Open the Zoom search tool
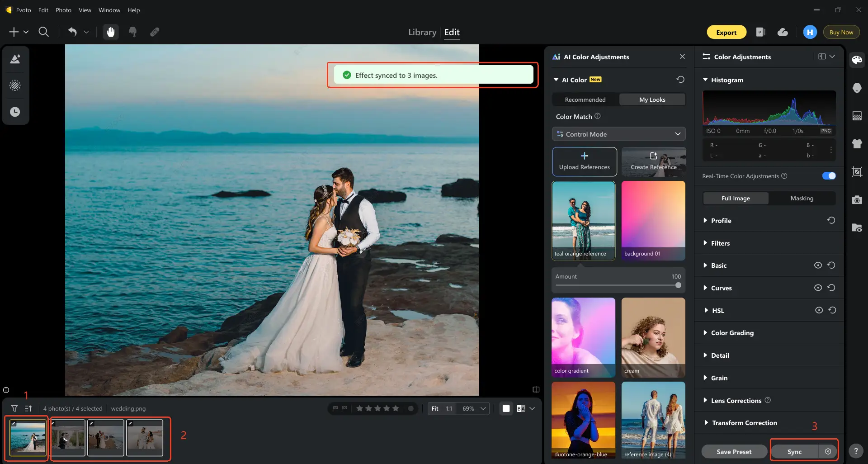The image size is (868, 464). [x=44, y=32]
